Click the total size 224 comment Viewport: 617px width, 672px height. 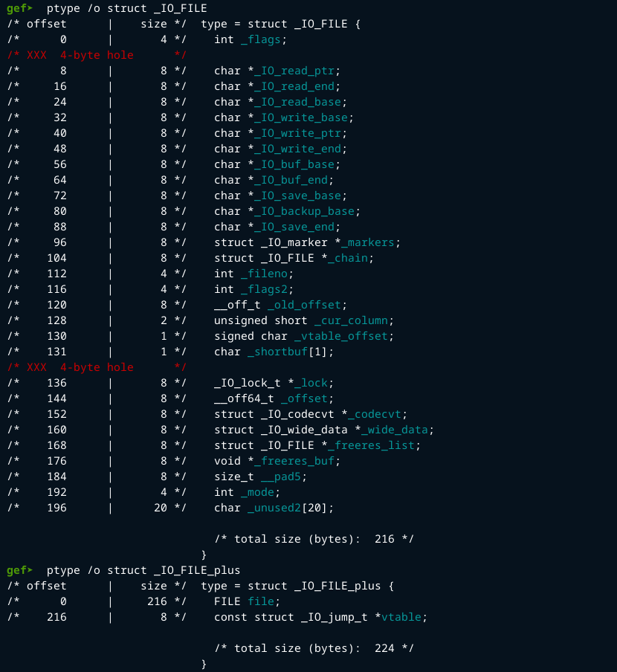coord(314,648)
